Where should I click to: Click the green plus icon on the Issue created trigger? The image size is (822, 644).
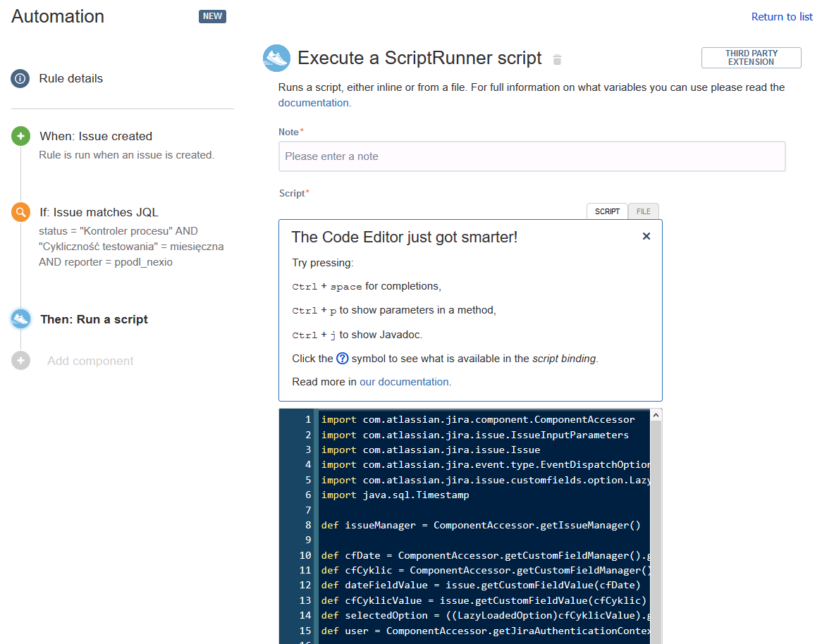coord(20,135)
